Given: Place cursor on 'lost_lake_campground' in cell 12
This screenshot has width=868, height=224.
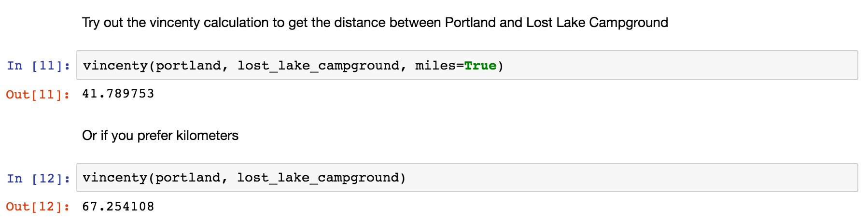Looking at the screenshot, I should pyautogui.click(x=318, y=178).
